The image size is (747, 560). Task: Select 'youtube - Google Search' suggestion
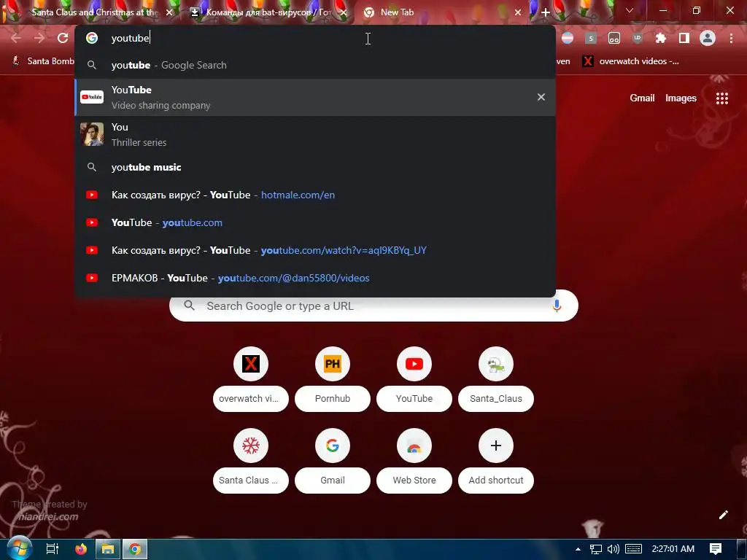(x=315, y=65)
